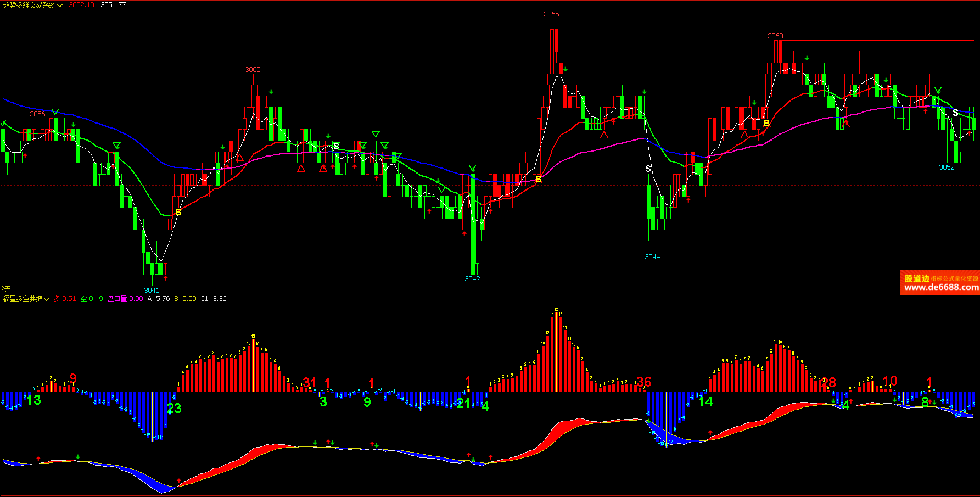
Task: Click the 3044 low price label
Action: pyautogui.click(x=652, y=257)
